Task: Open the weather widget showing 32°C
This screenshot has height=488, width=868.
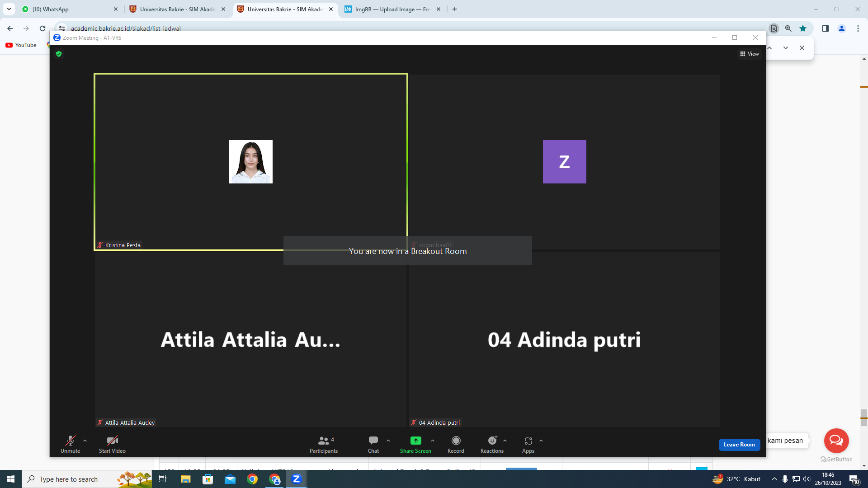Action: click(736, 479)
